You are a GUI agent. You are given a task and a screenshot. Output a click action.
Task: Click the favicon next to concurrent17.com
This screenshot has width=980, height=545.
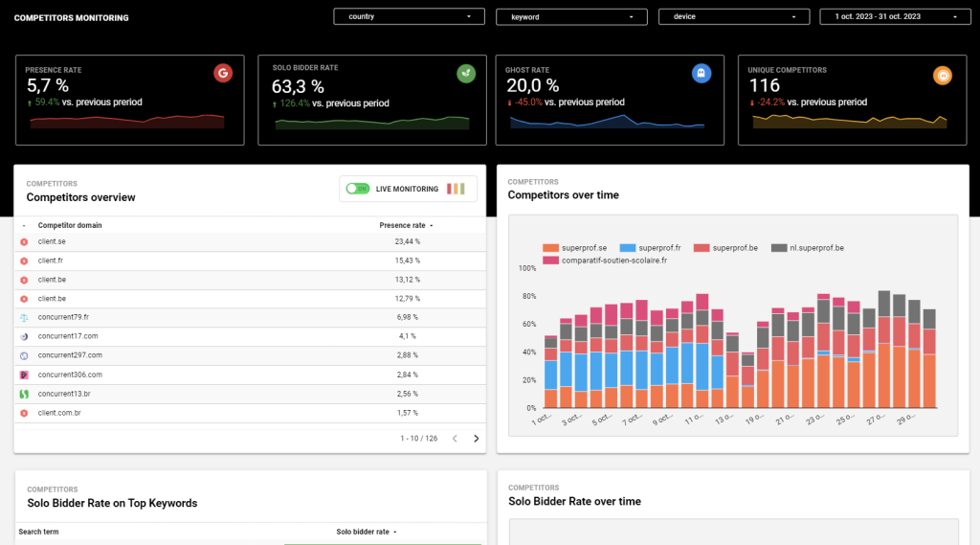24,336
